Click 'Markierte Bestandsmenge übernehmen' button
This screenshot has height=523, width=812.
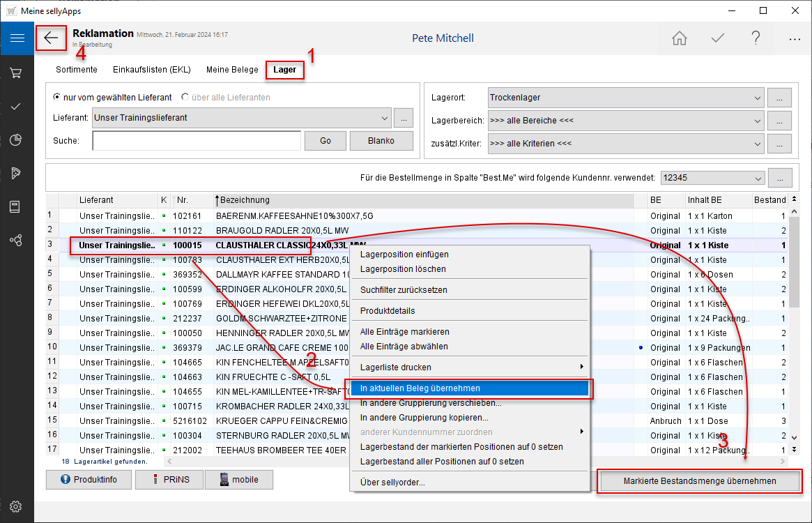point(699,481)
